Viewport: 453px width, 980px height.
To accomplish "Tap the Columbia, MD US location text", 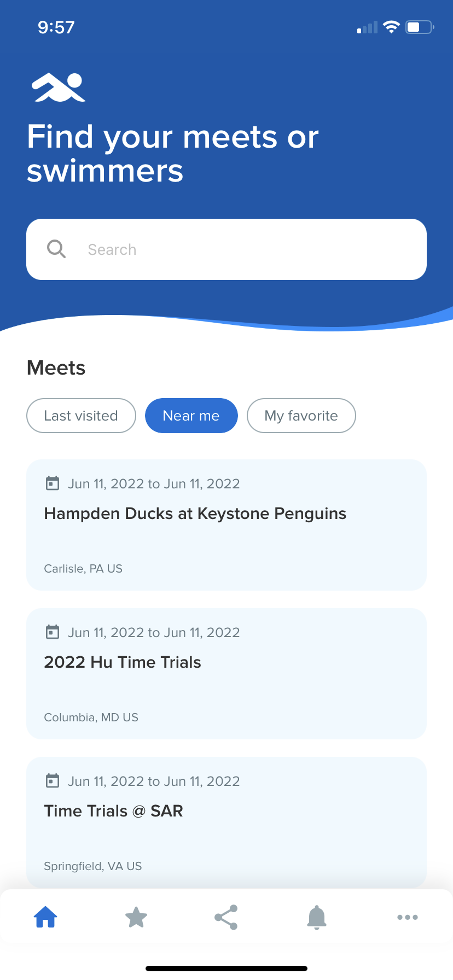I will click(91, 717).
